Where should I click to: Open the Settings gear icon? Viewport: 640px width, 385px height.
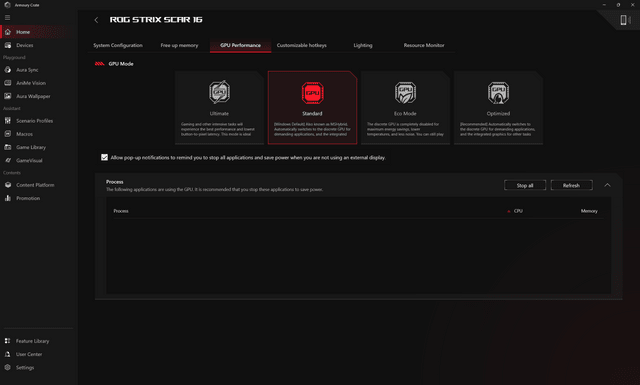(x=8, y=367)
